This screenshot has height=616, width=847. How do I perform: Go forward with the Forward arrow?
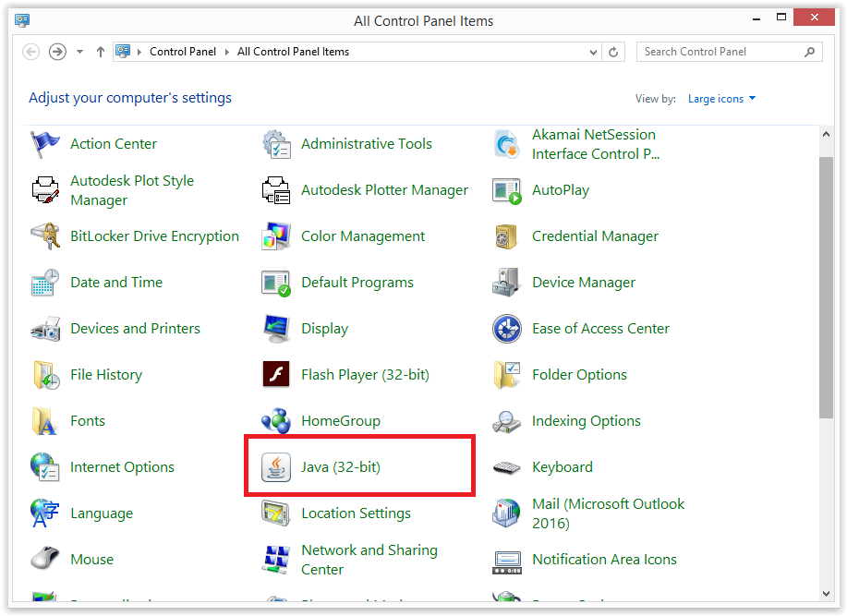(57, 52)
